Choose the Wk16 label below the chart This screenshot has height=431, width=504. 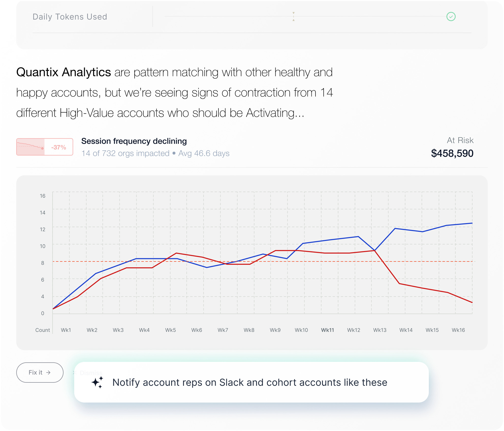pos(458,330)
